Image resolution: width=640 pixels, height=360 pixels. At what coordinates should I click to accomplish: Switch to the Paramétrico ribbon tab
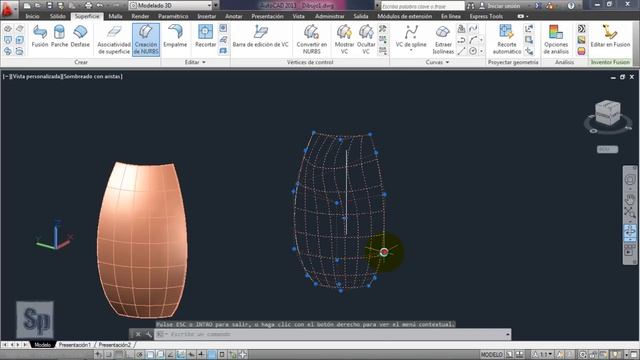tap(173, 16)
